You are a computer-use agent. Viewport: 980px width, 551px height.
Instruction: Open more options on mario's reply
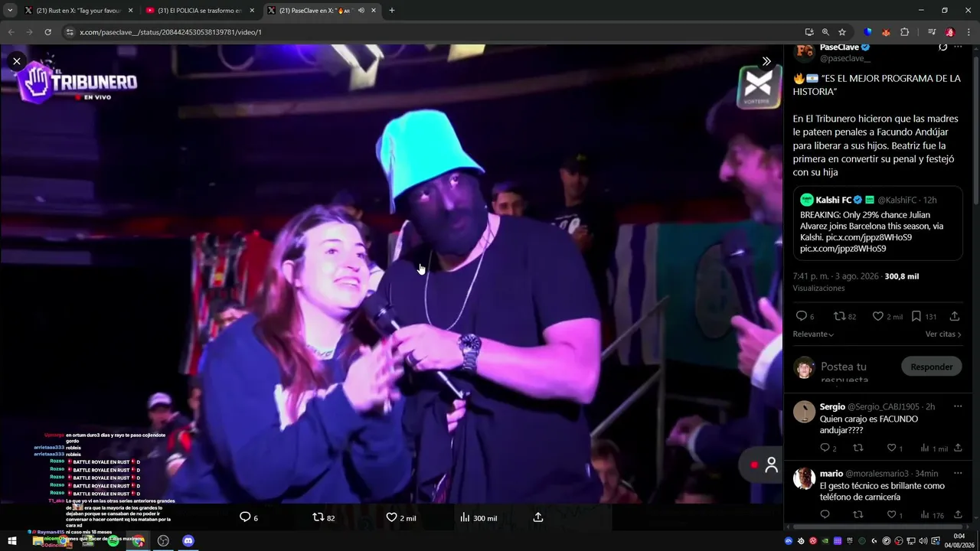coord(958,473)
